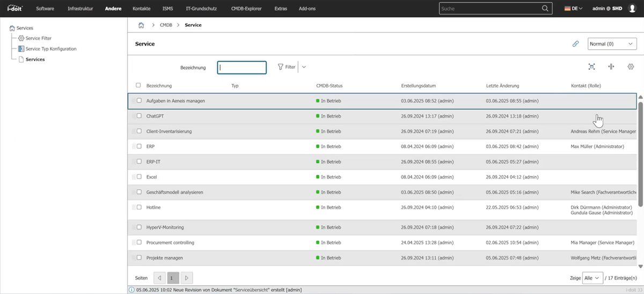Click the Services document icon in the tree
Image resolution: width=644 pixels, height=294 pixels.
point(21,60)
